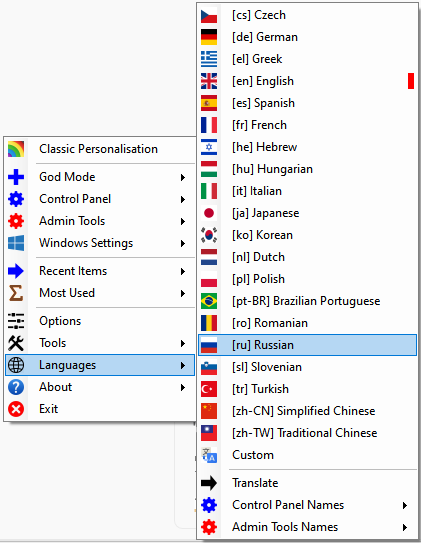Screen dimensions: 421x543
Task: Click the UK flag icon for English
Action: 209,81
